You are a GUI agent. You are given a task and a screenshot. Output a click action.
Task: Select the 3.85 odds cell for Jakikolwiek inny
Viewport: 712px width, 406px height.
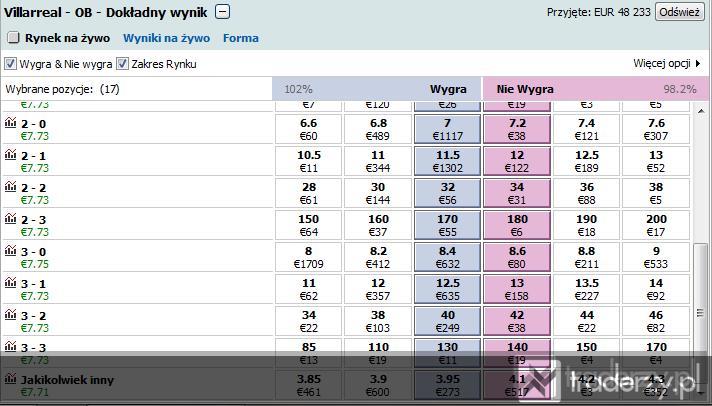[308, 386]
